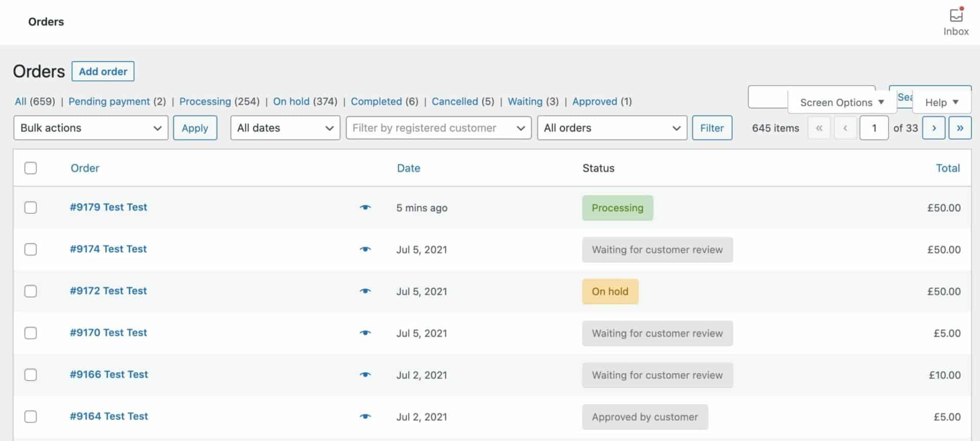Viewport: 980px width, 441px height.
Task: Click Apply for bulk actions
Action: click(195, 128)
